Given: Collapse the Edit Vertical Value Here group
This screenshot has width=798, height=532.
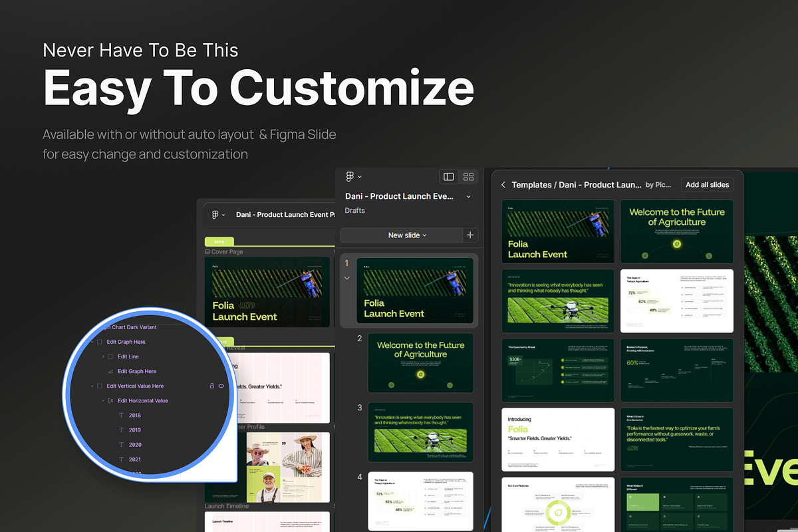Looking at the screenshot, I should pos(92,386).
